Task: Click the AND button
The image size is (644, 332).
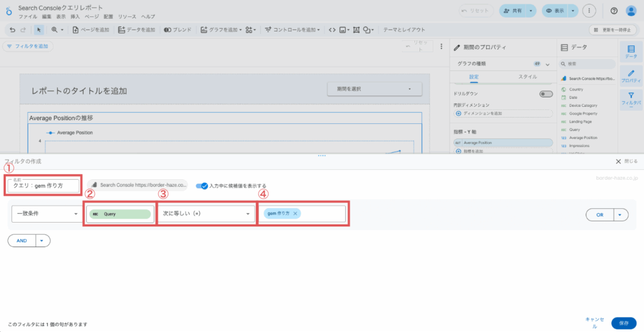Action: tap(22, 241)
